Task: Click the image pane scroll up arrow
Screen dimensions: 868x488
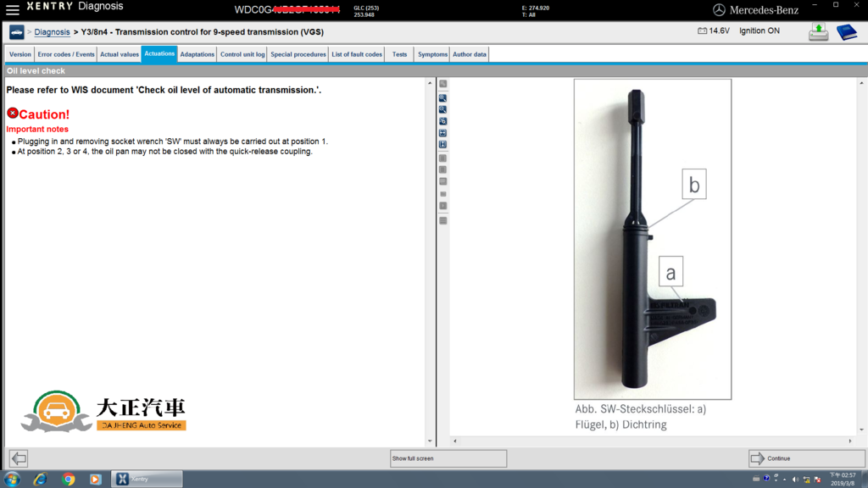Action: click(x=861, y=83)
